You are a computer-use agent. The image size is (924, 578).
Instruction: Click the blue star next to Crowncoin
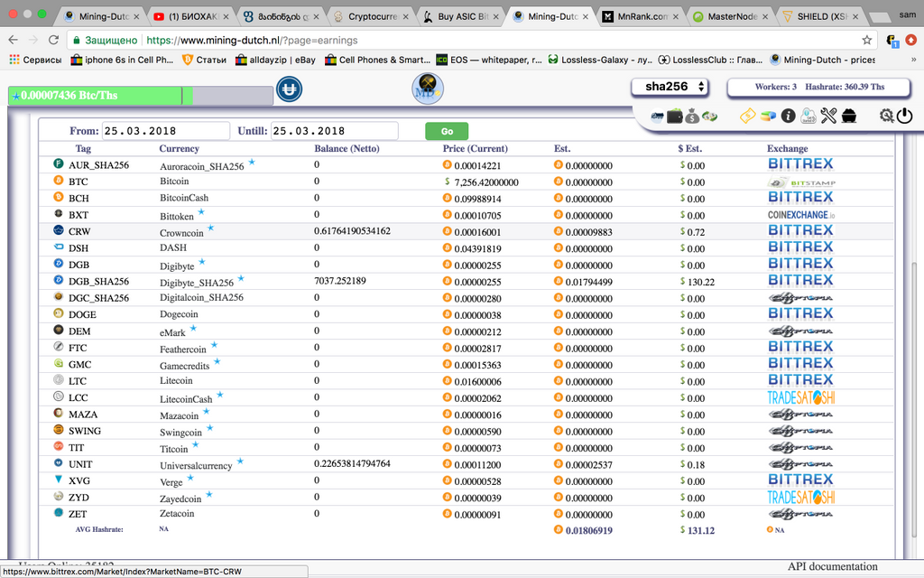coord(210,228)
